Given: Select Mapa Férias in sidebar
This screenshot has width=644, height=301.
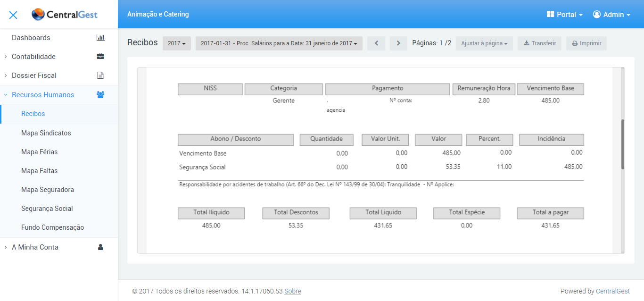Looking at the screenshot, I should point(40,152).
